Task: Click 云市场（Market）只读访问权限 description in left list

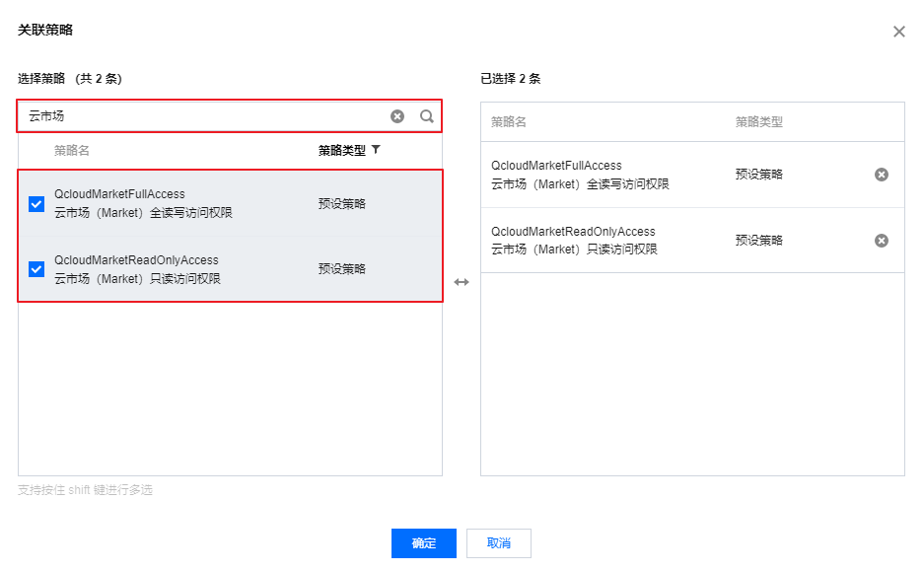Action: (137, 279)
